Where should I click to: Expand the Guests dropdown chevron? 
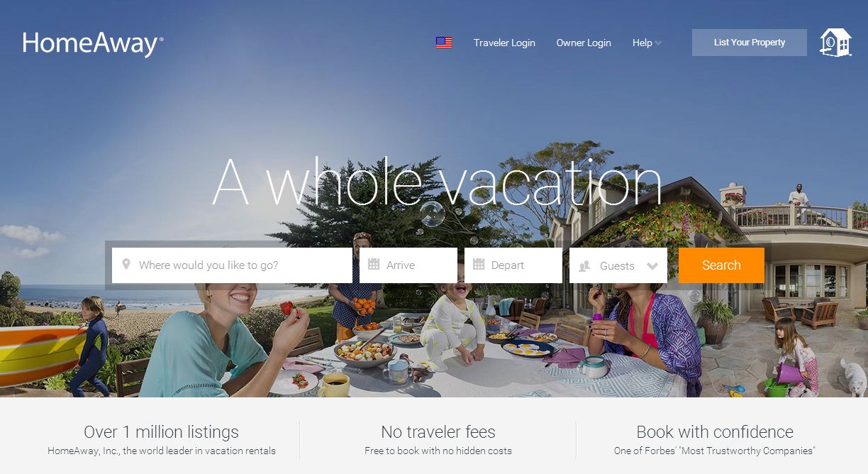click(652, 266)
